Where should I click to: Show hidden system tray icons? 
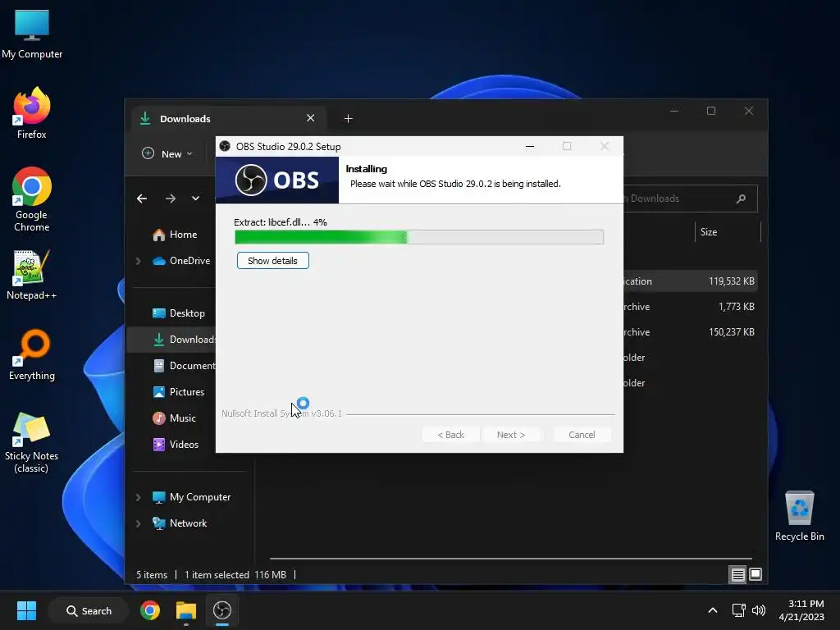tap(713, 610)
